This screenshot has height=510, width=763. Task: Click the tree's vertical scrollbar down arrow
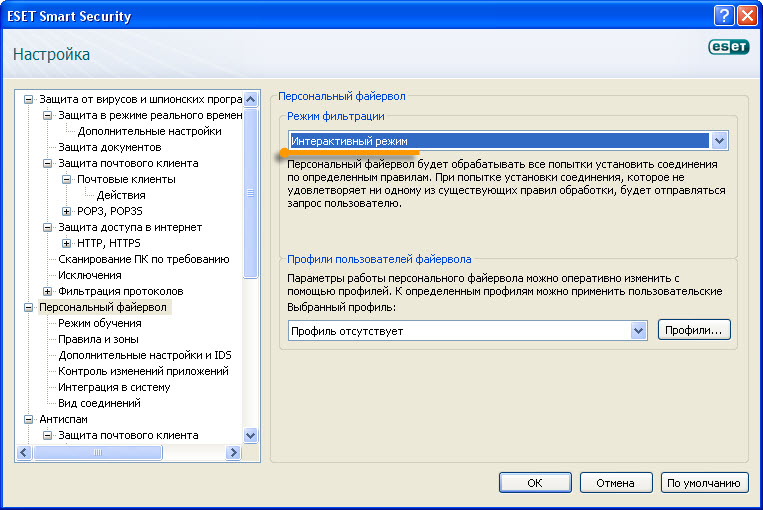click(251, 436)
